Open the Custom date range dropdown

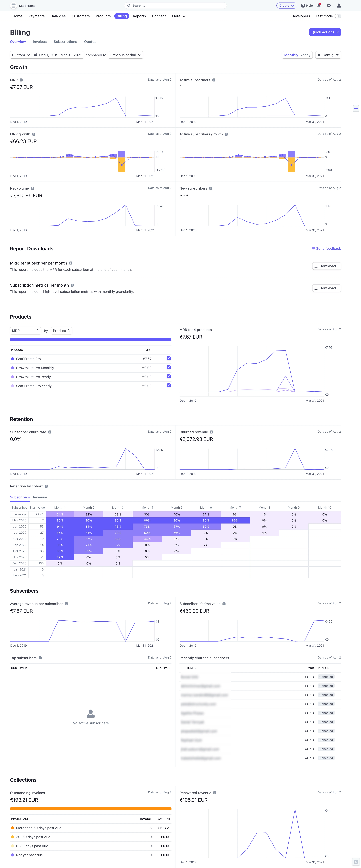21,55
